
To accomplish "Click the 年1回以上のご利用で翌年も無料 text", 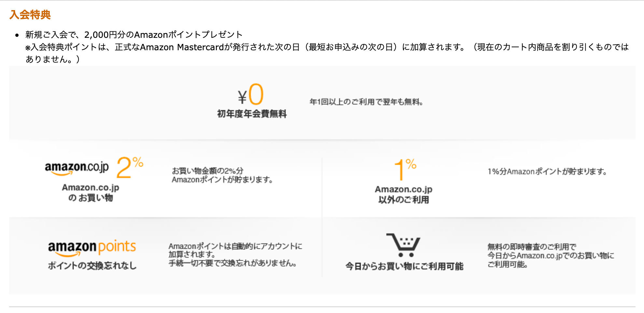I will (366, 102).
